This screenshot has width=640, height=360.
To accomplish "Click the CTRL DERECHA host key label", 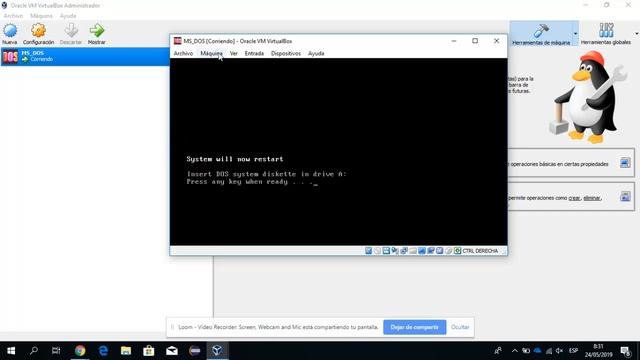I will pos(480,251).
